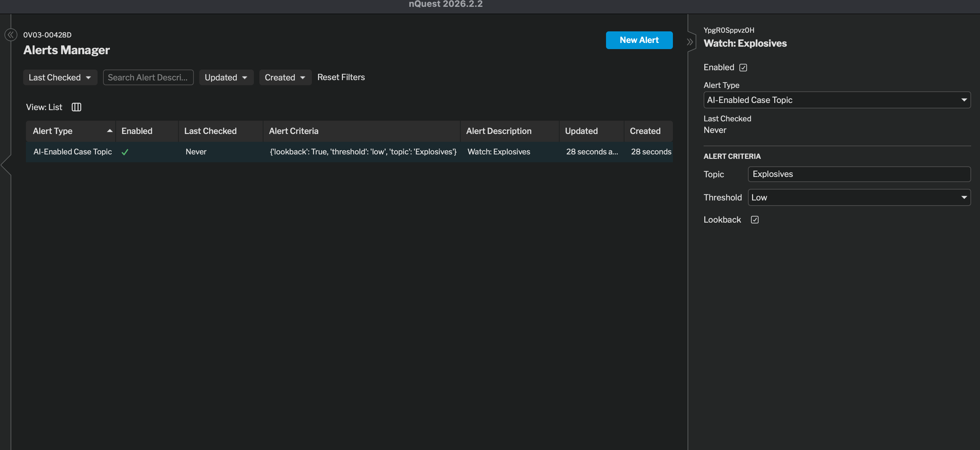Viewport: 980px width, 450px height.
Task: Click the left sidebar arrow handle
Action: [6, 165]
